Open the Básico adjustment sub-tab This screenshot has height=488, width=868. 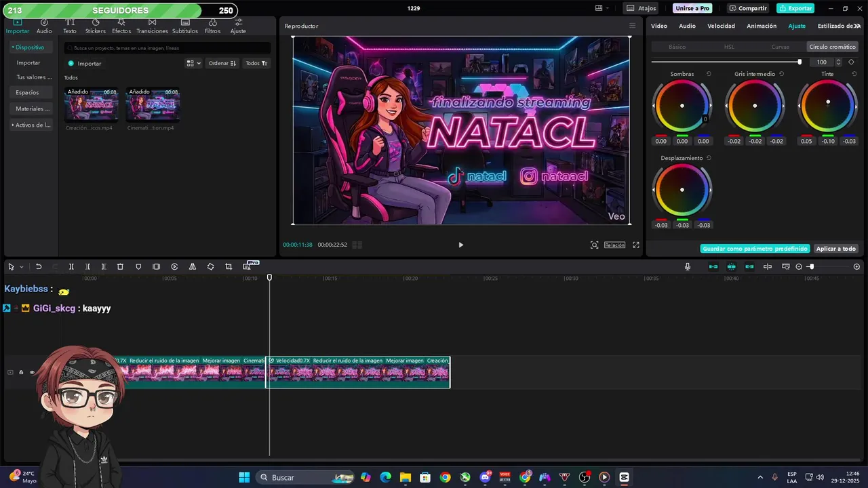point(677,47)
